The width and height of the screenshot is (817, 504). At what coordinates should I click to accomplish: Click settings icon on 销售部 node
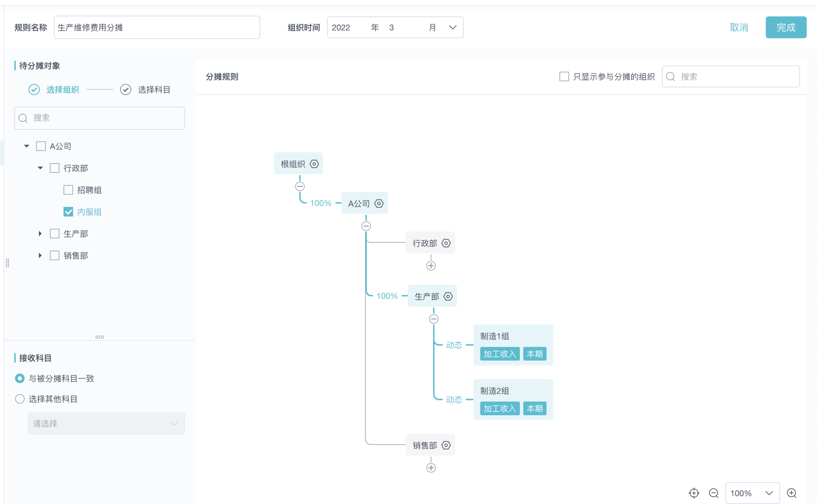pos(446,445)
